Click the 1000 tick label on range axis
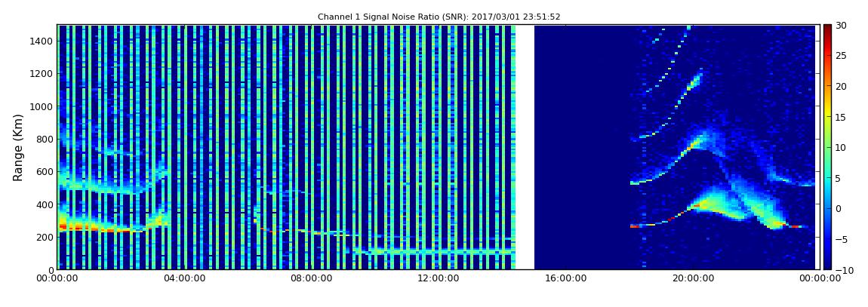The width and height of the screenshot is (868, 307). coord(42,106)
